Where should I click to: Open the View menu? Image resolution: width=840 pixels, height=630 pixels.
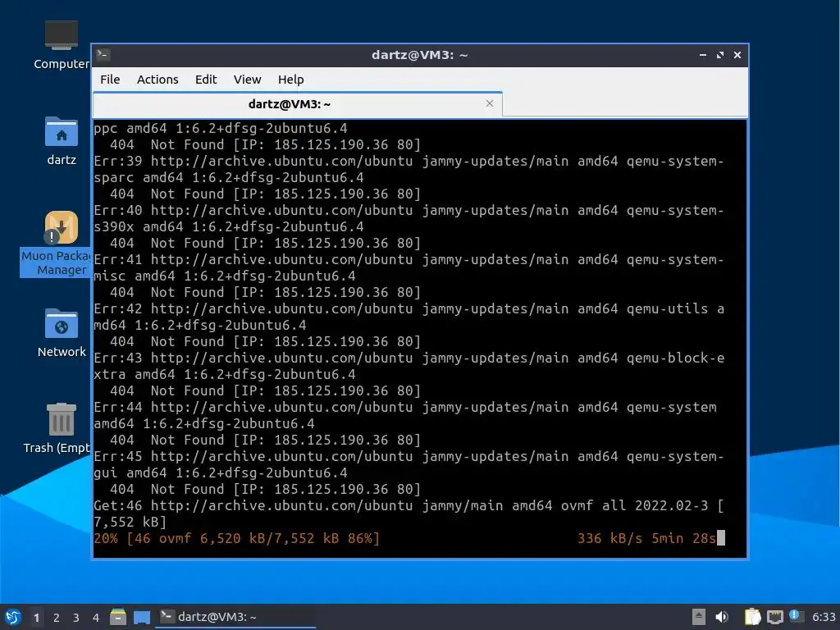(x=247, y=80)
